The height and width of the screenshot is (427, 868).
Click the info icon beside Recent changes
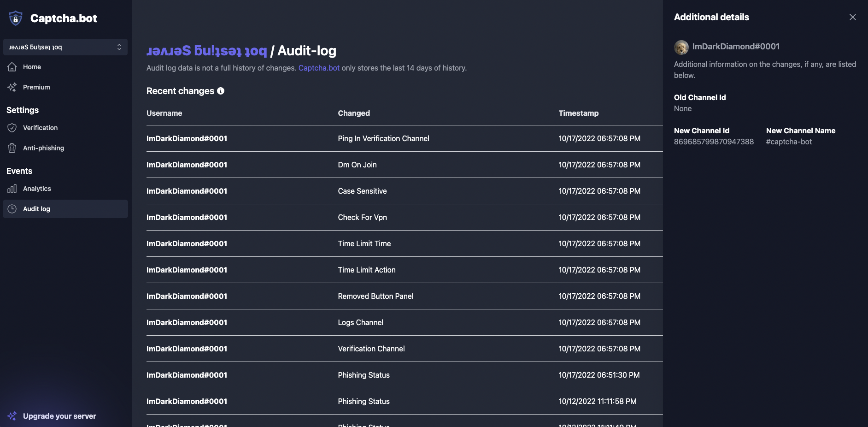pos(221,91)
